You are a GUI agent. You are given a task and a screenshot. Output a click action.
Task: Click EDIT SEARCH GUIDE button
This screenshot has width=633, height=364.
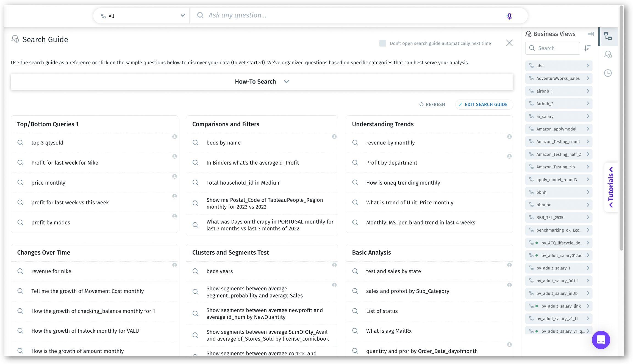click(484, 104)
